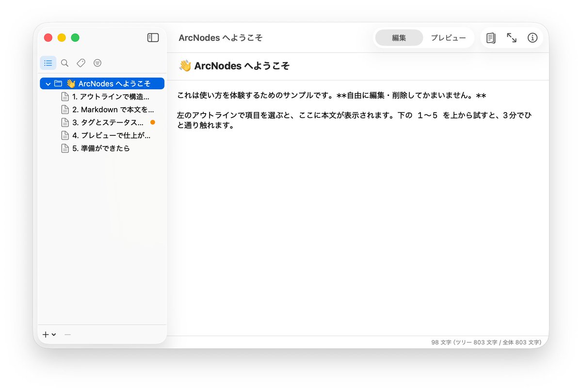This screenshot has width=582, height=392.
Task: Click the window title ArcNodes へようこそ
Action: click(x=221, y=38)
